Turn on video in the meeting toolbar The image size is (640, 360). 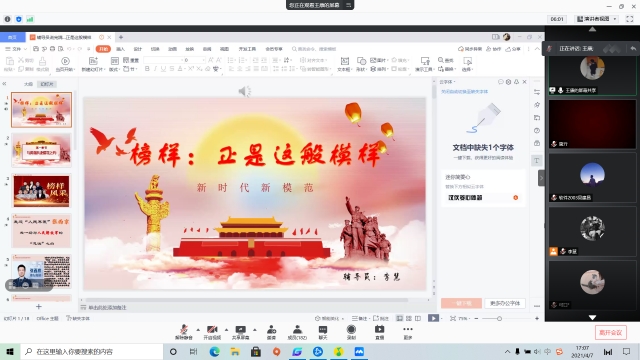coord(212,332)
